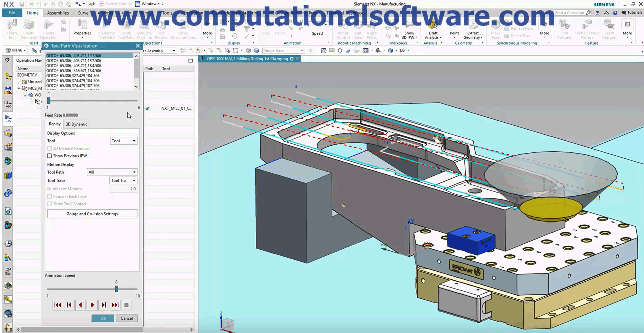This screenshot has height=333, width=644.
Task: Select the first GOTO line in list
Action: [x=90, y=56]
